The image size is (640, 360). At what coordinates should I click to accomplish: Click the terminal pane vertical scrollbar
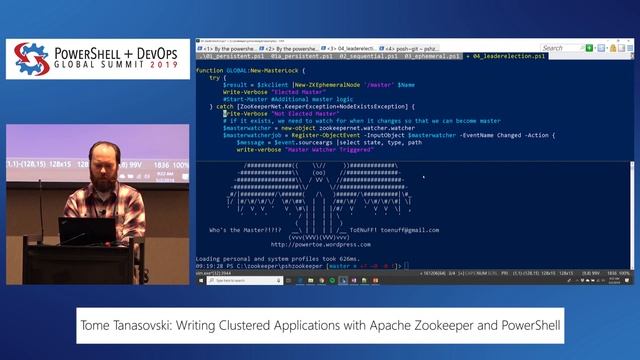632,215
